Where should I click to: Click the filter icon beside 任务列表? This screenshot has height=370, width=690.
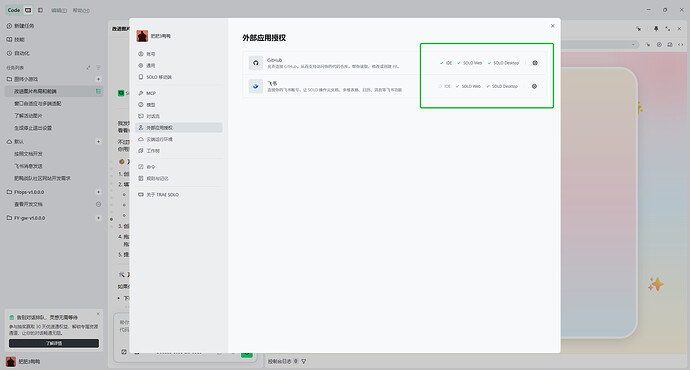tap(98, 67)
